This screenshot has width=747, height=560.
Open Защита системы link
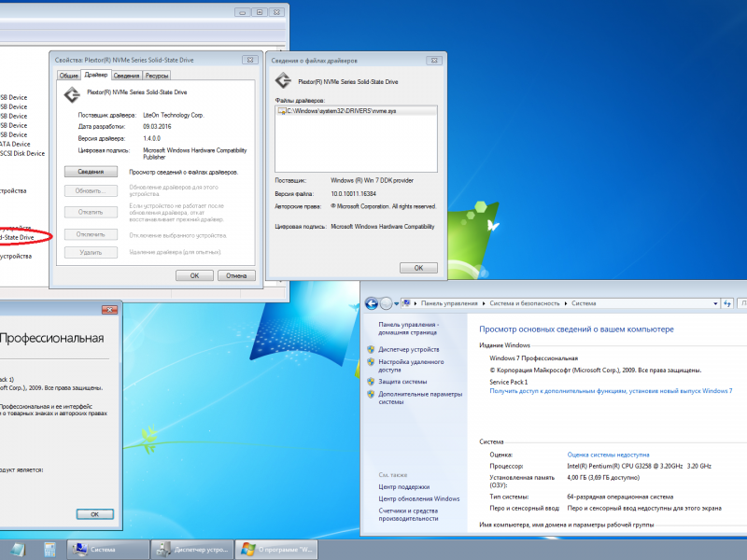402,382
